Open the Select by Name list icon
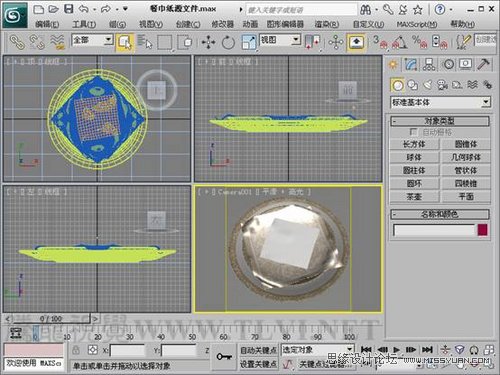The height and width of the screenshot is (375, 500). (x=145, y=42)
